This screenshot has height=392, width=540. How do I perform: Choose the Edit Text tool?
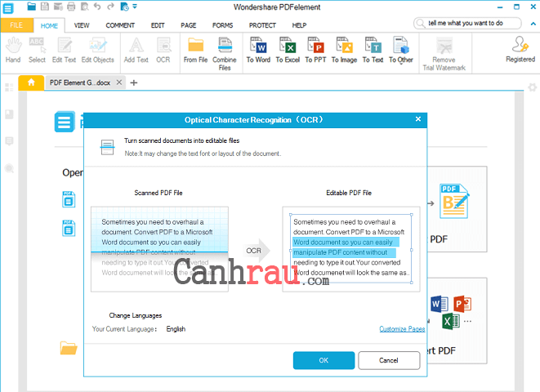pos(64,51)
